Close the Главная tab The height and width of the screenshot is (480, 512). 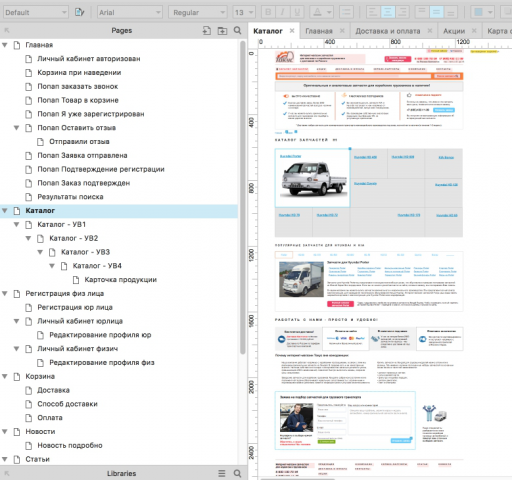tap(342, 31)
